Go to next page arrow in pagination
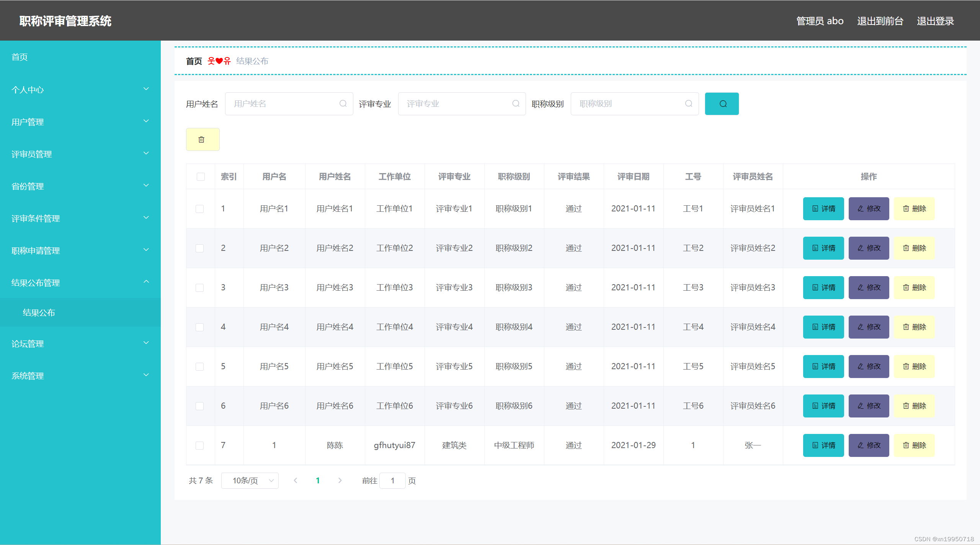Viewport: 980px width, 545px height. pyautogui.click(x=340, y=481)
